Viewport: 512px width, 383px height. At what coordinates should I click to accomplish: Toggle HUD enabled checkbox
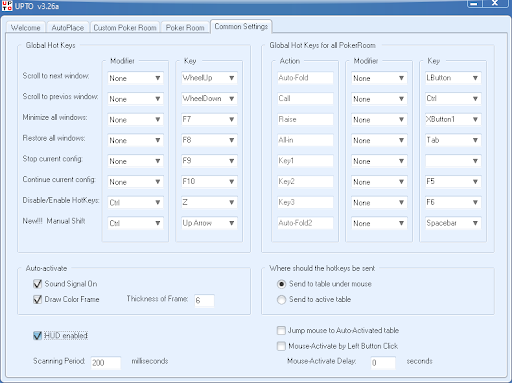tap(38, 335)
